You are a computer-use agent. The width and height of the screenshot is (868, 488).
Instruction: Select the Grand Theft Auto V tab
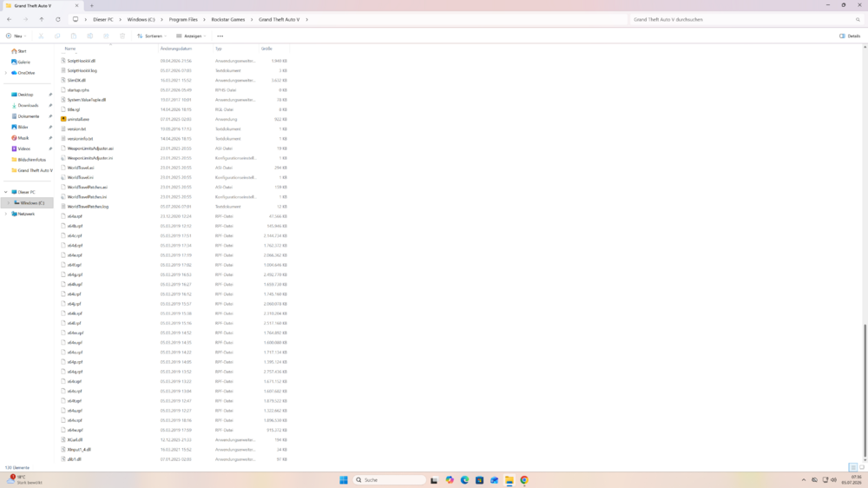click(x=42, y=5)
